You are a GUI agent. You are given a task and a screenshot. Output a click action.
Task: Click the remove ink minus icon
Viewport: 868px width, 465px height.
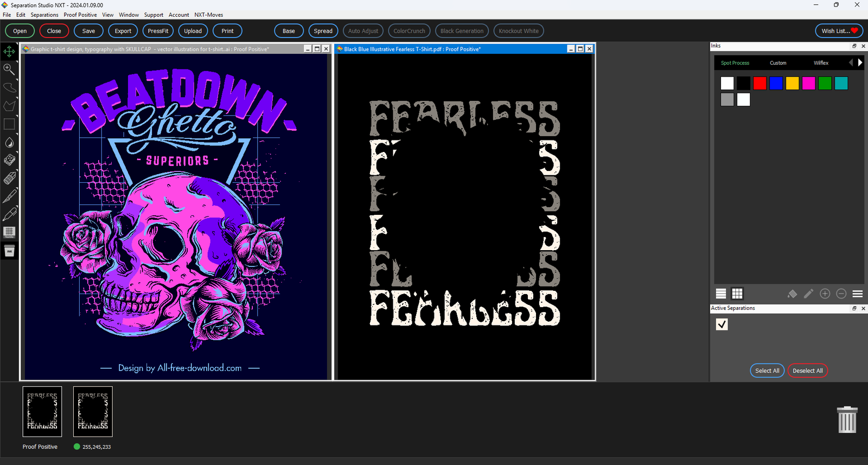841,294
